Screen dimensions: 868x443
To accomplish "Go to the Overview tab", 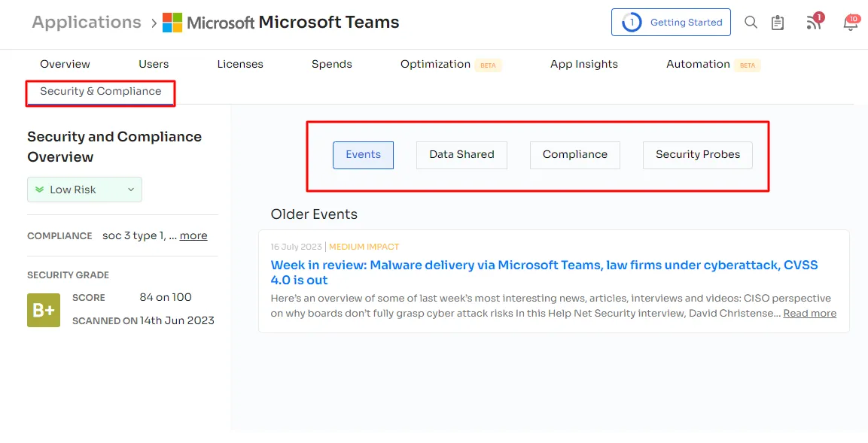I will 65,64.
